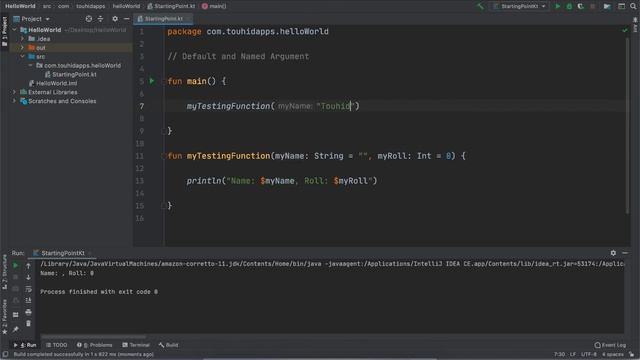Hide the Run tool window
The height and width of the screenshot is (360, 640).
click(625, 253)
